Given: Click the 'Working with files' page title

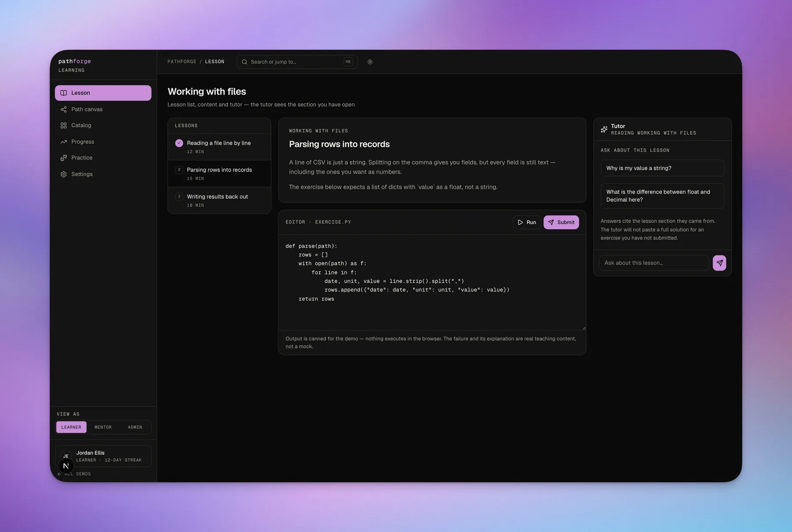Looking at the screenshot, I should (207, 91).
